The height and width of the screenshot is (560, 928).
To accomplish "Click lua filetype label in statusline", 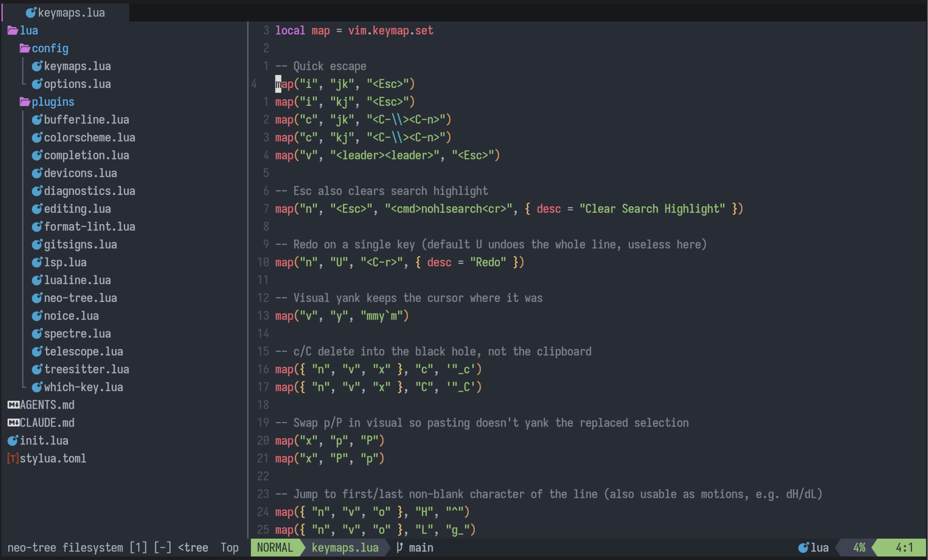I will tap(820, 548).
